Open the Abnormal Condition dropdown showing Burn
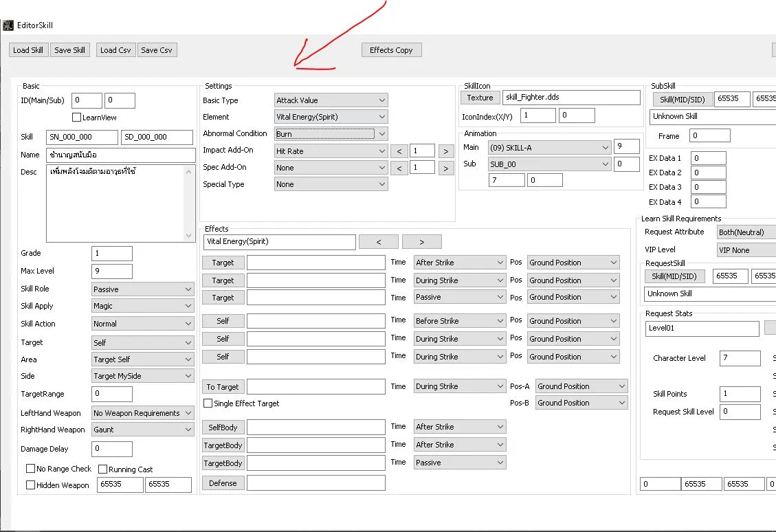 [331, 133]
